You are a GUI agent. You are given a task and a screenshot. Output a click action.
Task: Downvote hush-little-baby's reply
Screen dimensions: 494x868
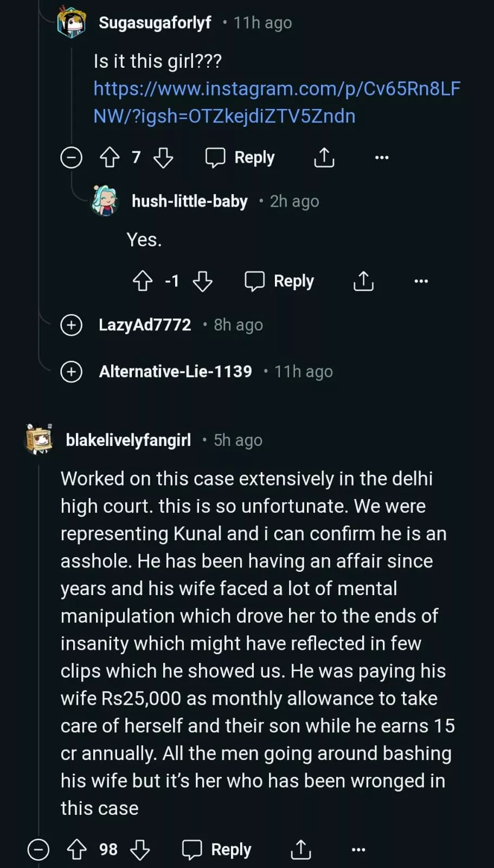click(x=203, y=281)
